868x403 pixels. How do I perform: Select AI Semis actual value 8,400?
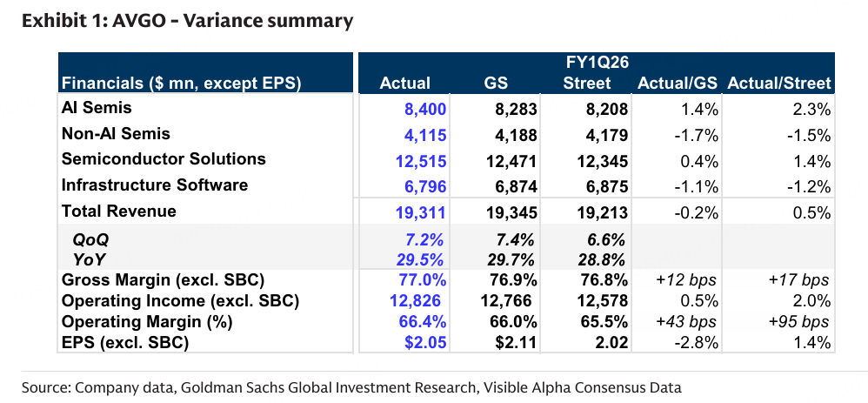425,110
